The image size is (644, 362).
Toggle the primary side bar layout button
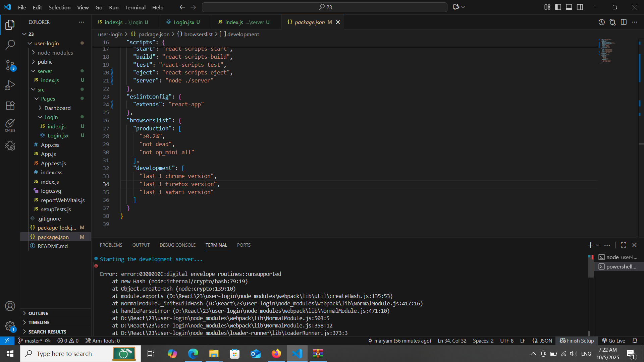click(558, 7)
